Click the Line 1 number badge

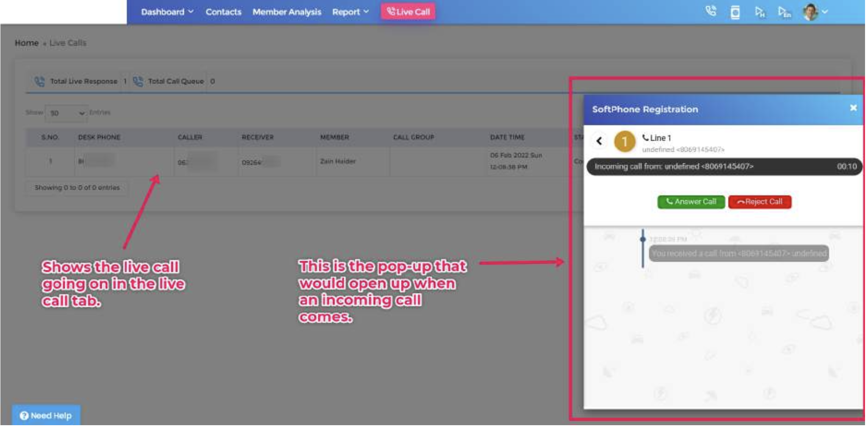624,142
